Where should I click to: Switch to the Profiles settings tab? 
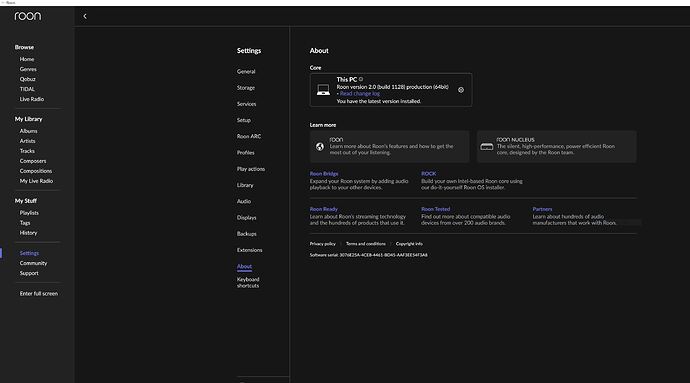pyautogui.click(x=246, y=153)
